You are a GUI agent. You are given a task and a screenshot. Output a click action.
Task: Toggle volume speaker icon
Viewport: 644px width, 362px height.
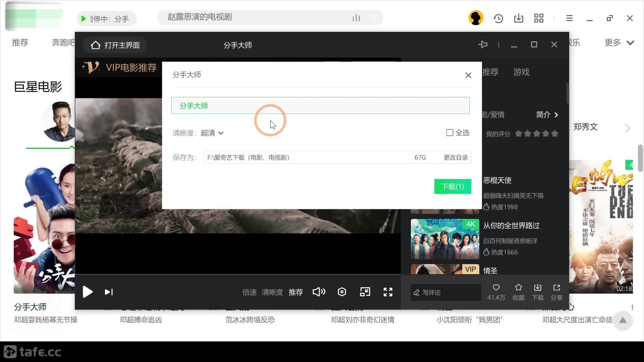(x=319, y=292)
